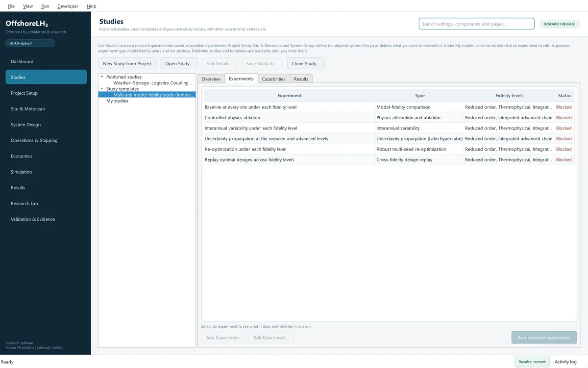This screenshot has height=368, width=588.
Task: Click the Ready status bar text
Action: 7,362
